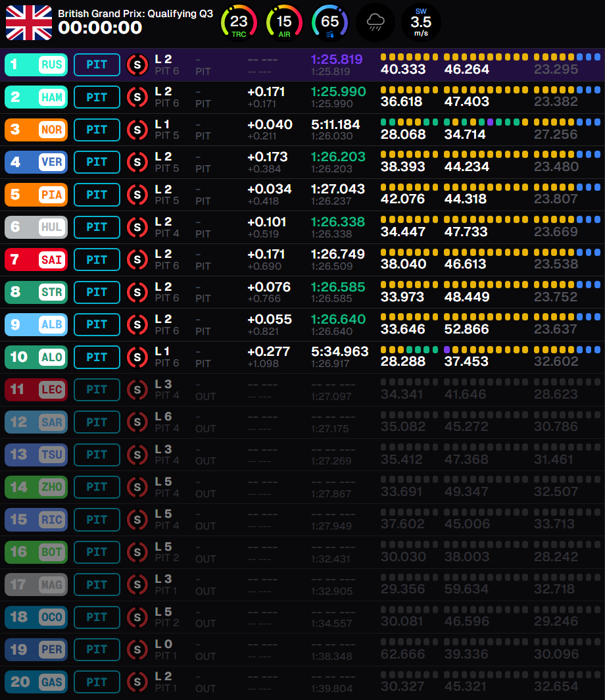
Task: Click the soft tyre icon in PIA row
Action: pos(137,195)
